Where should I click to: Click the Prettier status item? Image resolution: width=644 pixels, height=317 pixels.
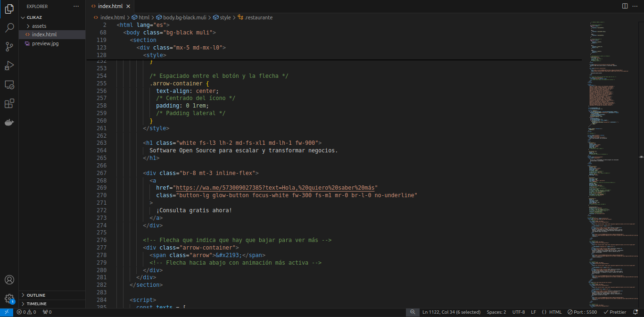point(615,312)
